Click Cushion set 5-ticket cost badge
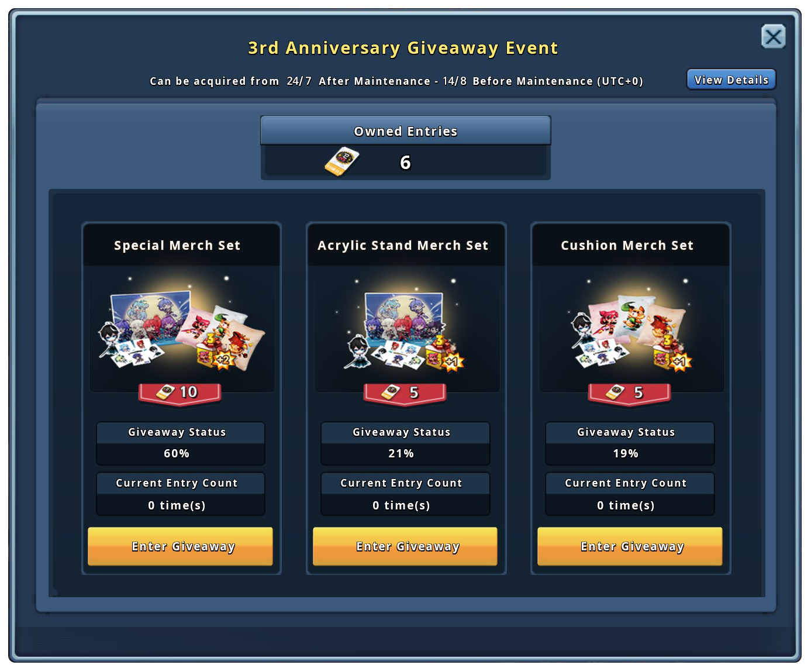This screenshot has width=811, height=672. 629,393
